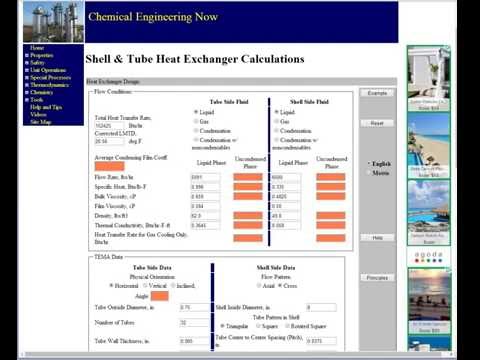
Task: Click tube side Film Viscosity field
Action: 205,206
